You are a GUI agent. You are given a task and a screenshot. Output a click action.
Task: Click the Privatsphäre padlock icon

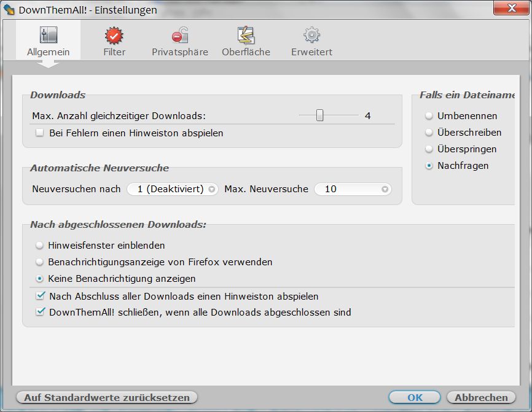(x=180, y=35)
